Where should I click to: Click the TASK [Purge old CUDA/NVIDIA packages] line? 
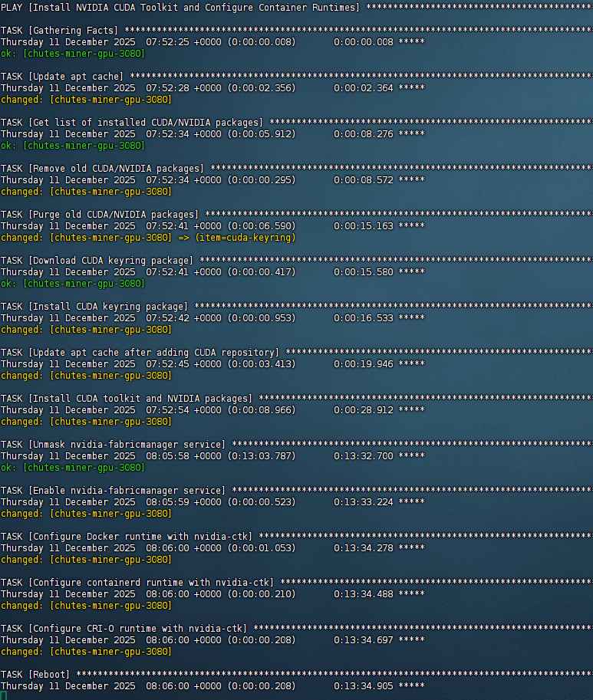click(x=100, y=215)
